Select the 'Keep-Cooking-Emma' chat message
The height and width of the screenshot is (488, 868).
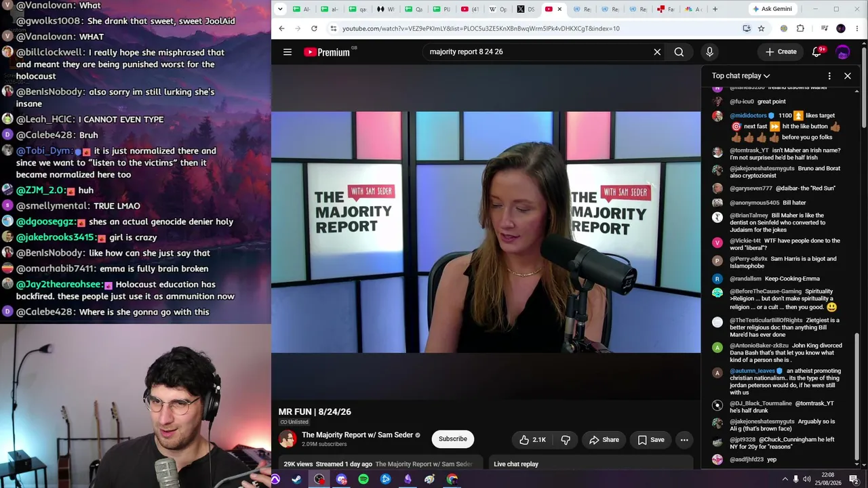click(792, 279)
